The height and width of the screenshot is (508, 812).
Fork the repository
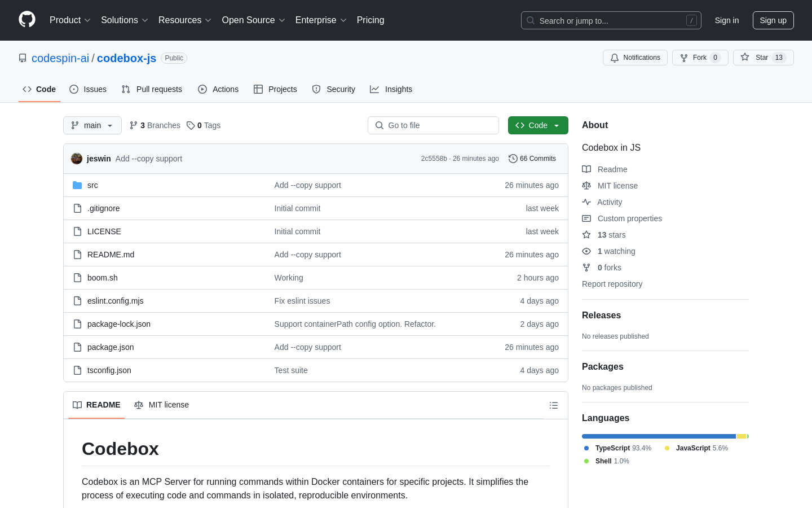700,58
